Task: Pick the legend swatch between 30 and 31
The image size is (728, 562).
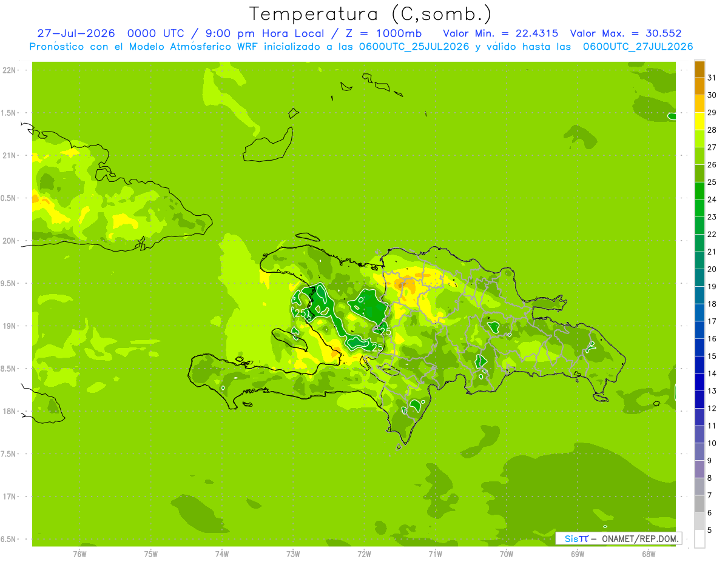Action: tap(699, 86)
